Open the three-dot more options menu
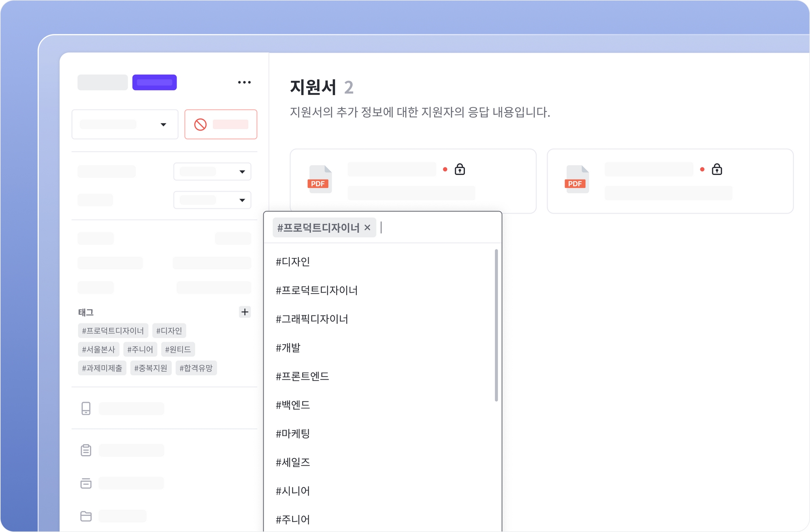Image resolution: width=810 pixels, height=532 pixels. coord(244,82)
